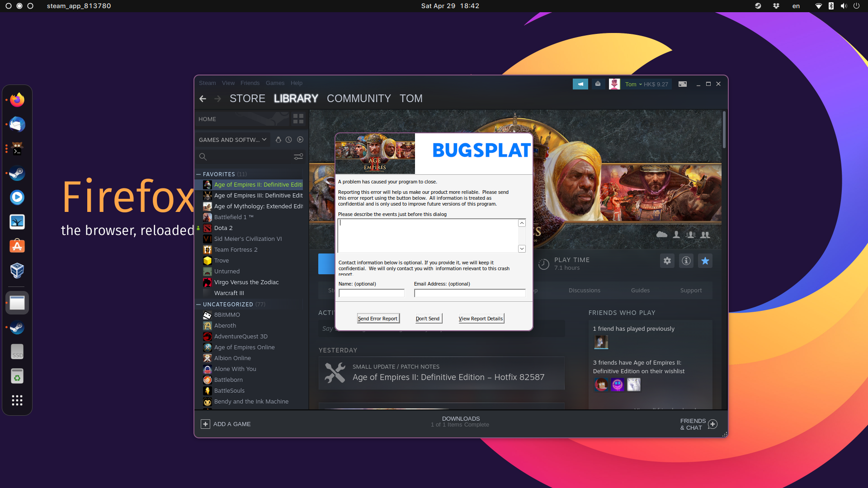The image size is (868, 488).
Task: Select Warcraft III in library
Action: (x=229, y=293)
